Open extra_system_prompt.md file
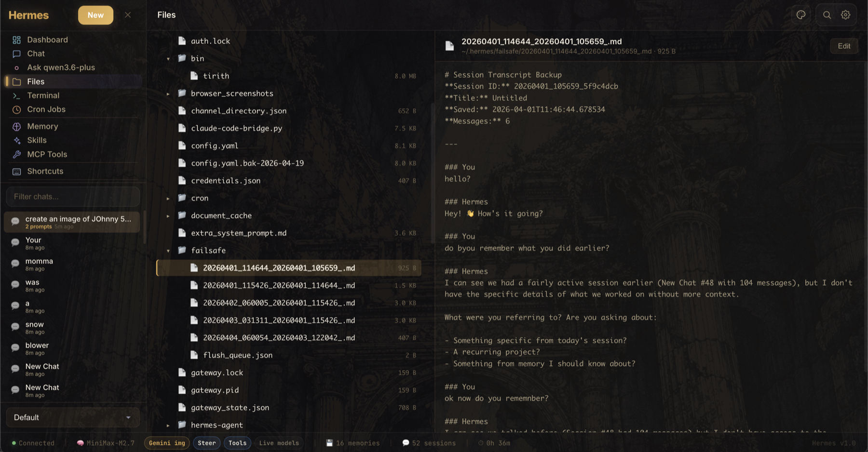The image size is (868, 452). 288,233
